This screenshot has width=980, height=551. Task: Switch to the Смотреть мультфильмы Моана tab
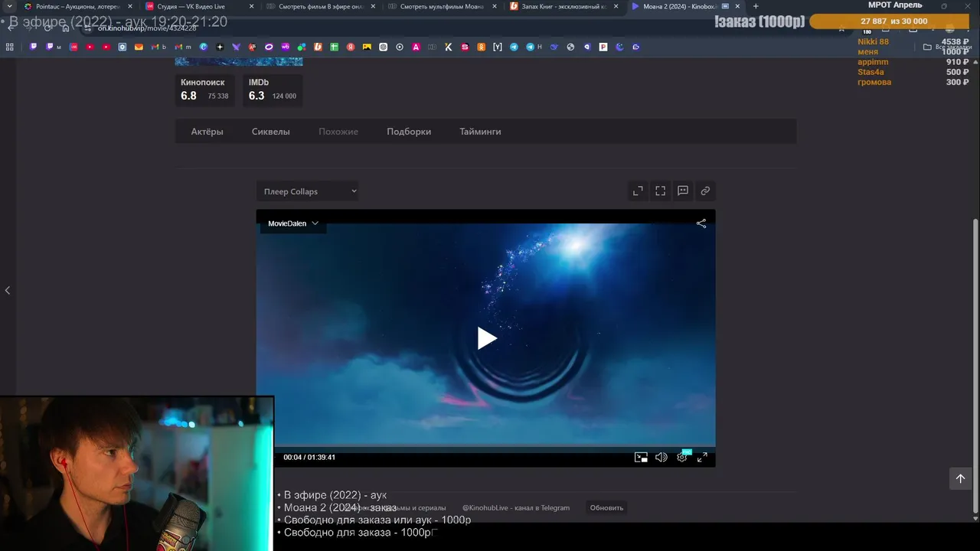point(441,6)
